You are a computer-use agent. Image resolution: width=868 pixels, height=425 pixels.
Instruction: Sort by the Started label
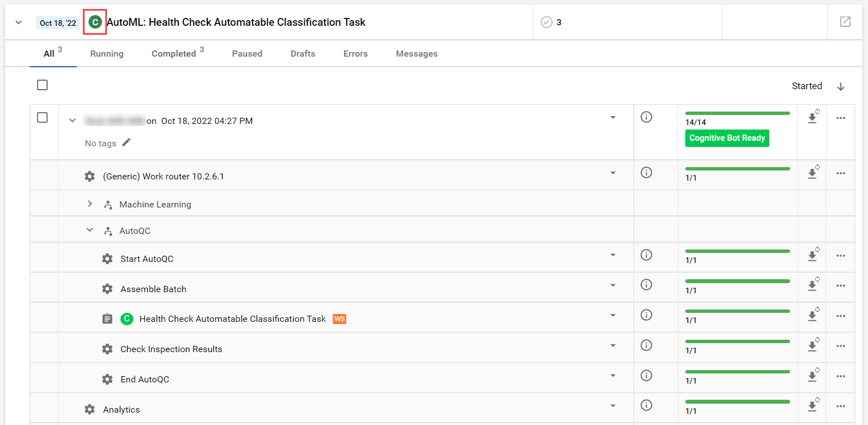tap(807, 86)
